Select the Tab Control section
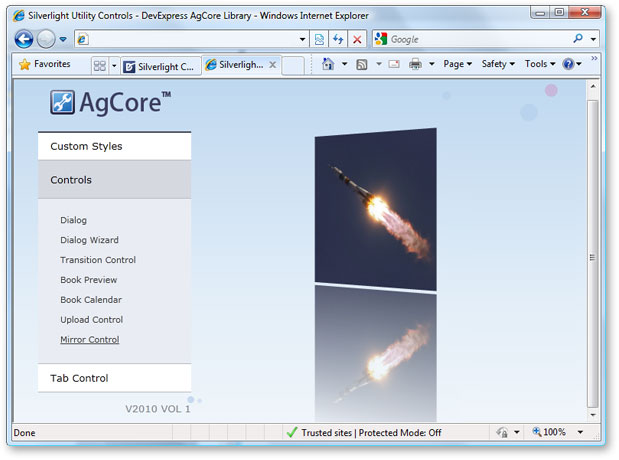This screenshot has width=619, height=460. pos(114,378)
